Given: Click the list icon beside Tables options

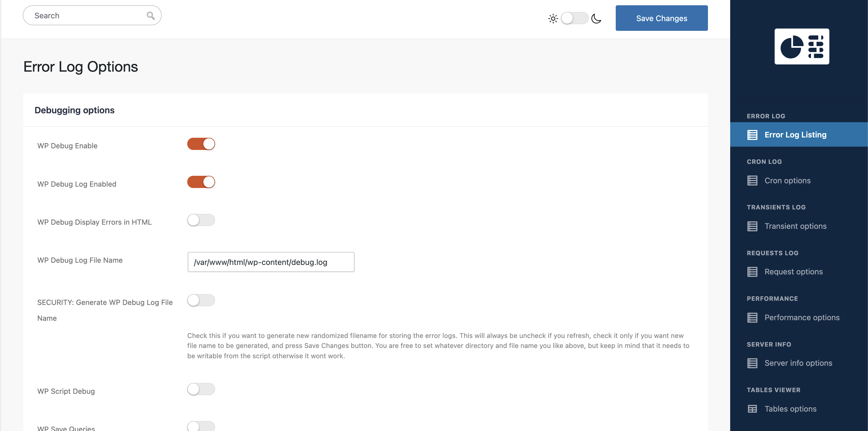Looking at the screenshot, I should pos(752,409).
